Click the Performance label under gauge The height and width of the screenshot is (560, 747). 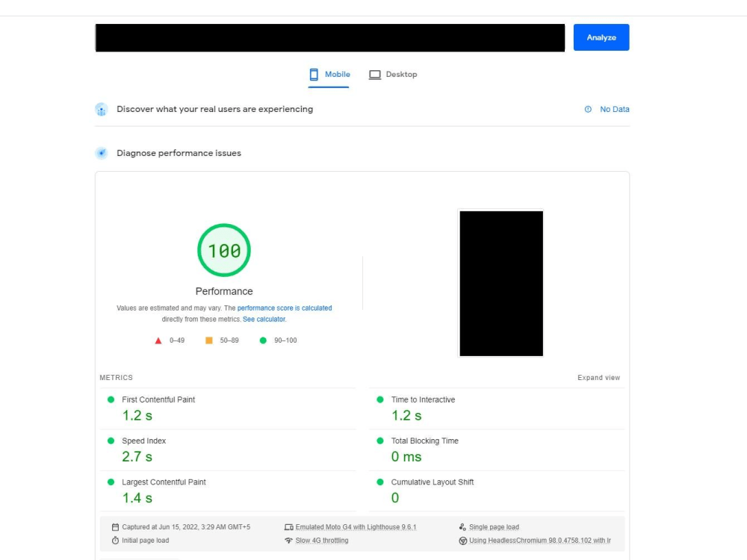[x=224, y=291]
